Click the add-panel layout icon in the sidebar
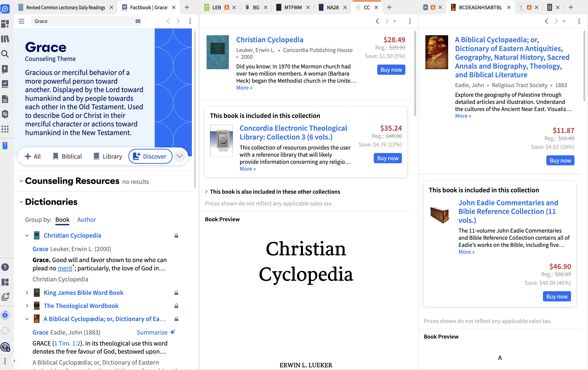 pyautogui.click(x=5, y=24)
